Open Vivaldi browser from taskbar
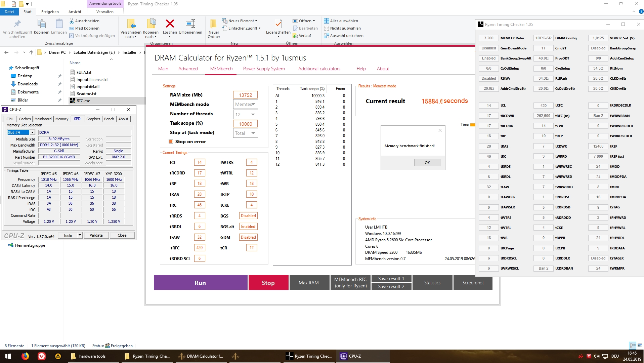Image resolution: width=644 pixels, height=363 pixels. point(42,356)
